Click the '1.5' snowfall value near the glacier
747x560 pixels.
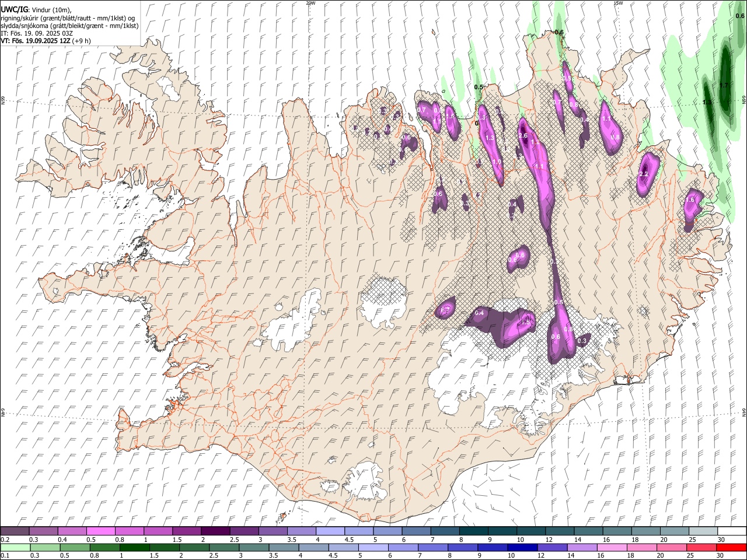click(525, 323)
